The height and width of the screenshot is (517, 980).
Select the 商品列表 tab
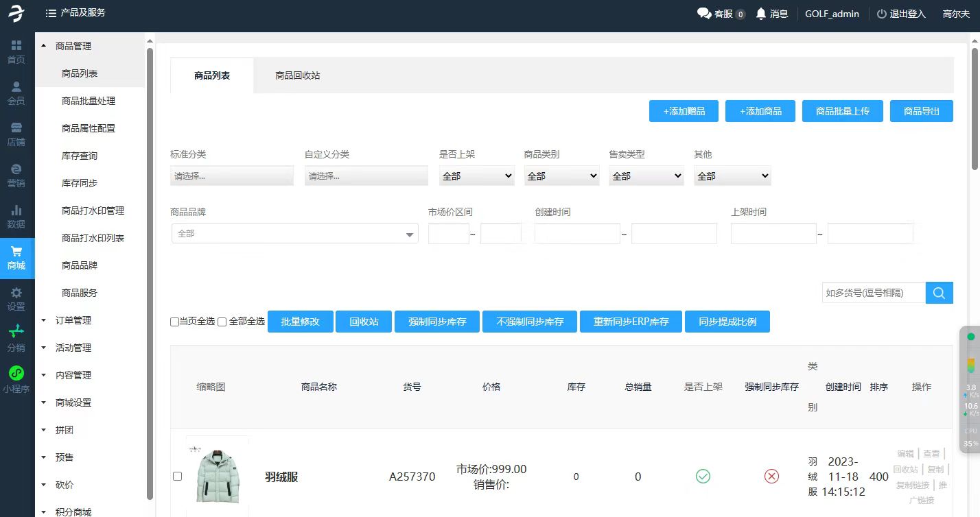pos(212,75)
